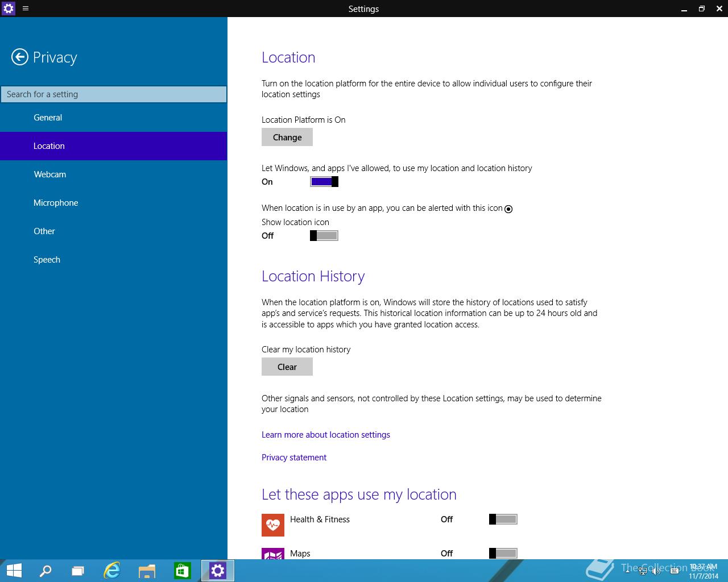The image size is (728, 582).
Task: Open Learn more about location settings link
Action: click(x=326, y=435)
